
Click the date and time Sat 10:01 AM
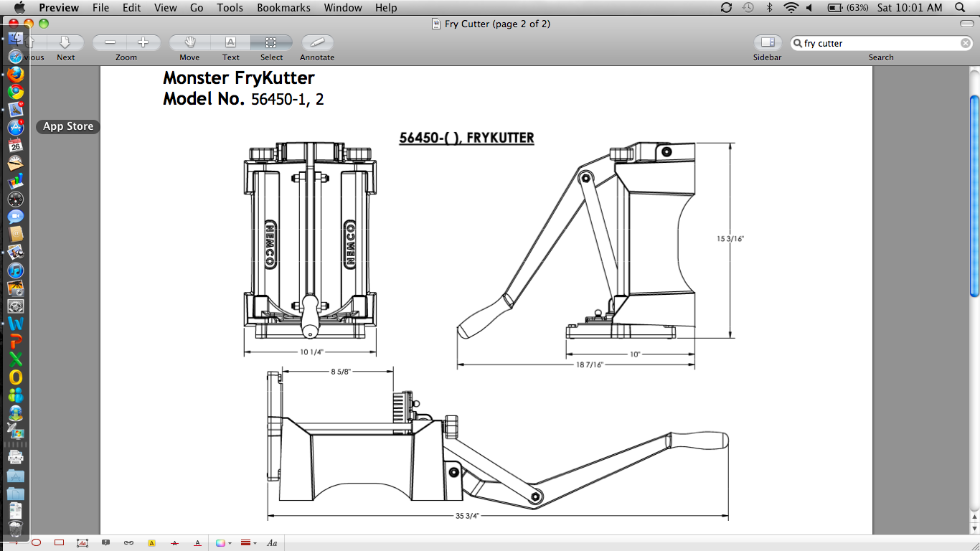[x=910, y=8]
